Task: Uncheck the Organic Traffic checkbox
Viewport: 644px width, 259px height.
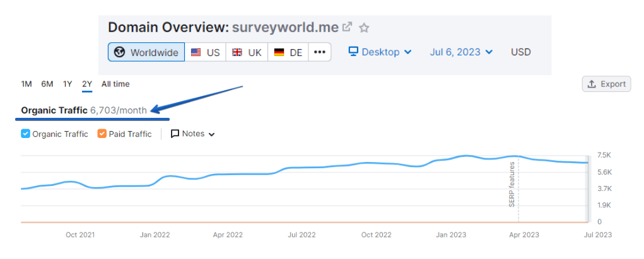Action: pyautogui.click(x=25, y=134)
